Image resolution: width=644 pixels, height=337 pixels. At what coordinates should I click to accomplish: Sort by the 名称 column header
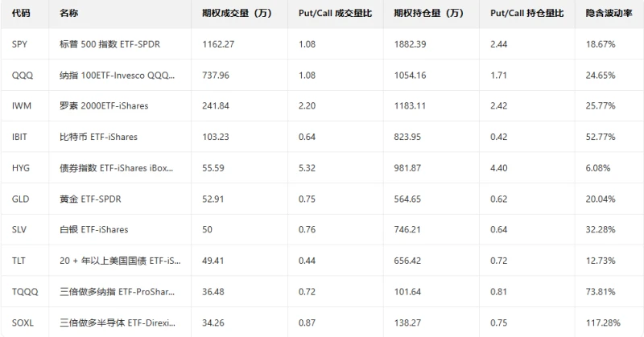click(69, 14)
